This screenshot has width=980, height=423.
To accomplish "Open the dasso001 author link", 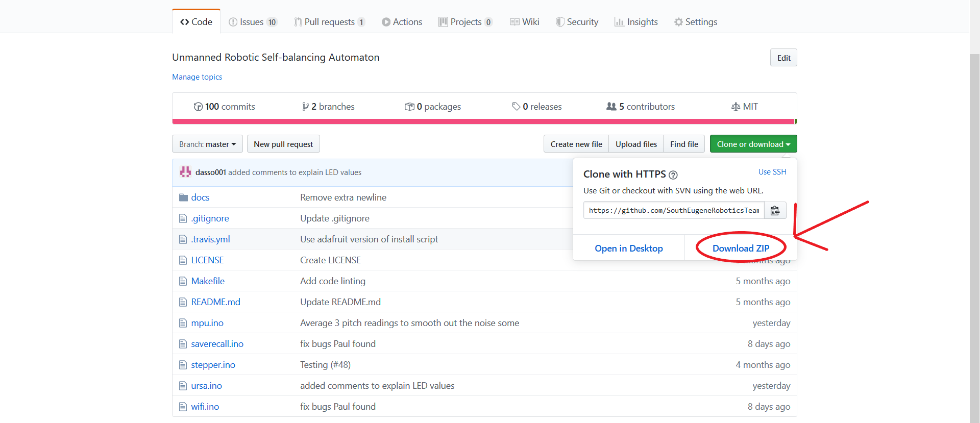I will [210, 172].
